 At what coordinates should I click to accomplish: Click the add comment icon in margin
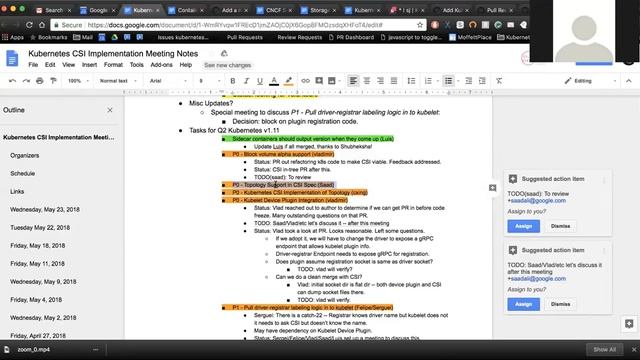point(493,188)
